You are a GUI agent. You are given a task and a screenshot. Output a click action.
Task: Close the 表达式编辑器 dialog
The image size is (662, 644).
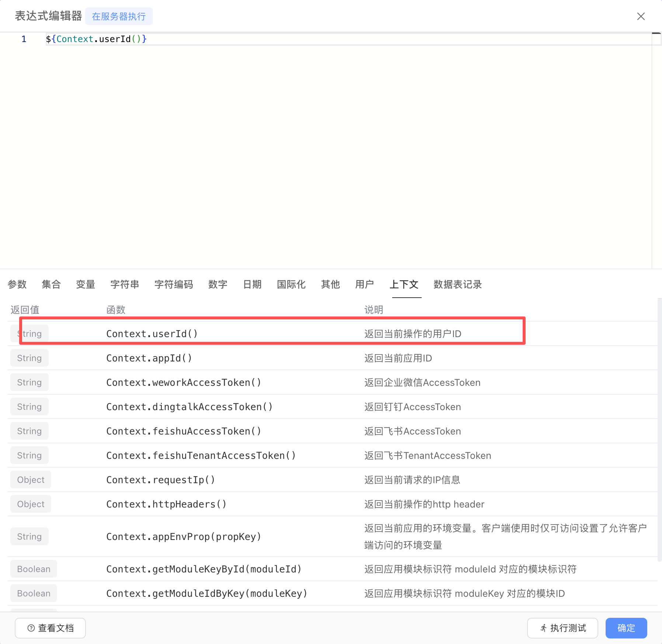(641, 16)
